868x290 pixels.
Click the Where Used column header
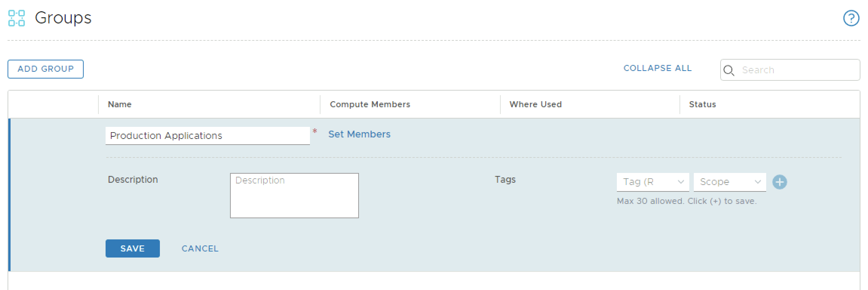click(x=535, y=105)
